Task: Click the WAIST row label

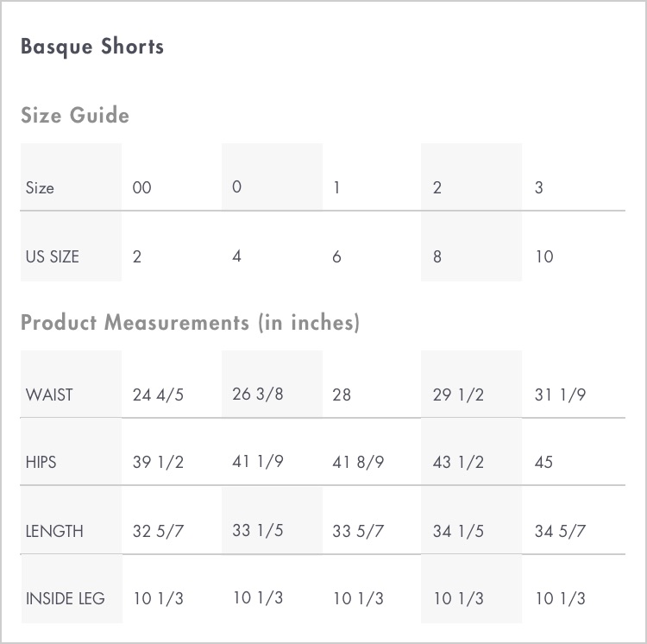Action: tap(49, 395)
